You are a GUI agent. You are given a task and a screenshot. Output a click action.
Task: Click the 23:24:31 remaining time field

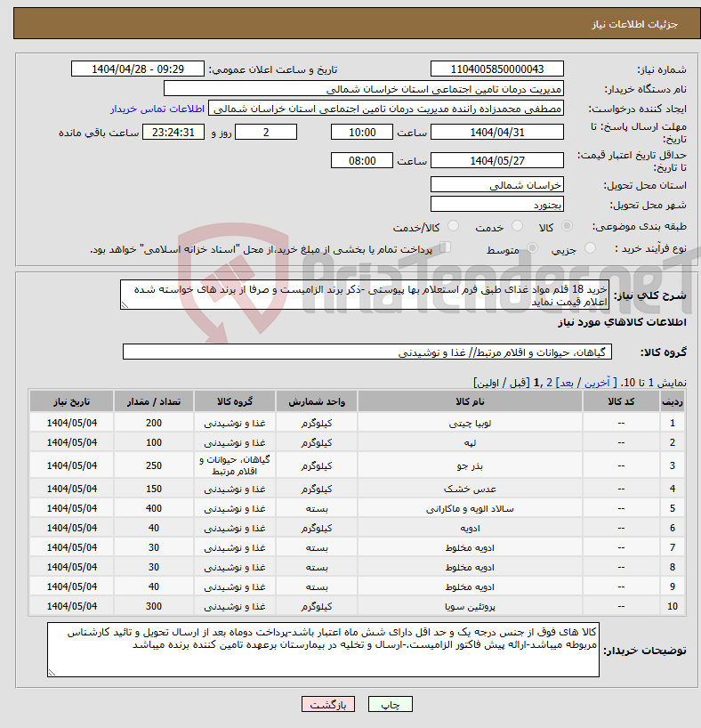173,132
